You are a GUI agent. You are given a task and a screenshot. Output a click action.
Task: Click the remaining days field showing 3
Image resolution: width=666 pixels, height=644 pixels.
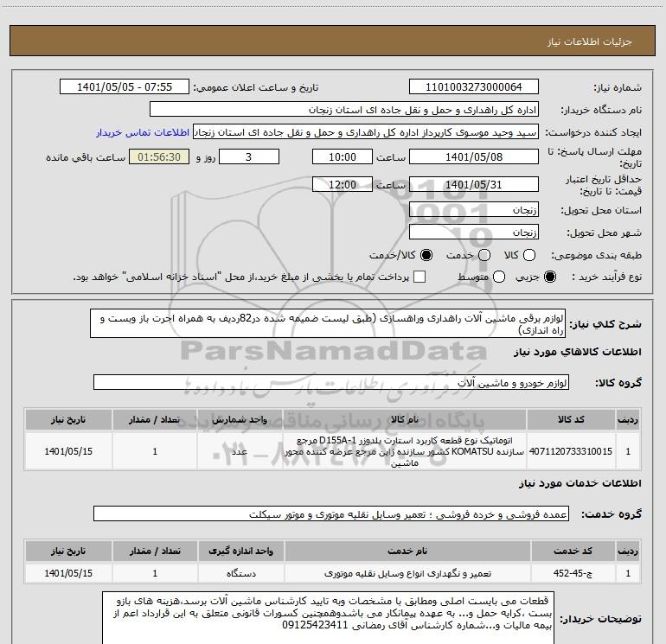(x=249, y=157)
